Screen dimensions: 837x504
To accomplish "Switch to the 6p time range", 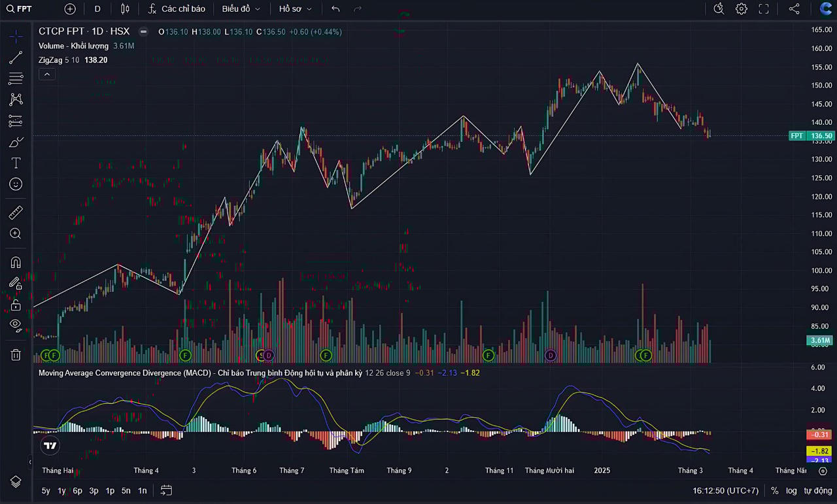I will pos(77,490).
